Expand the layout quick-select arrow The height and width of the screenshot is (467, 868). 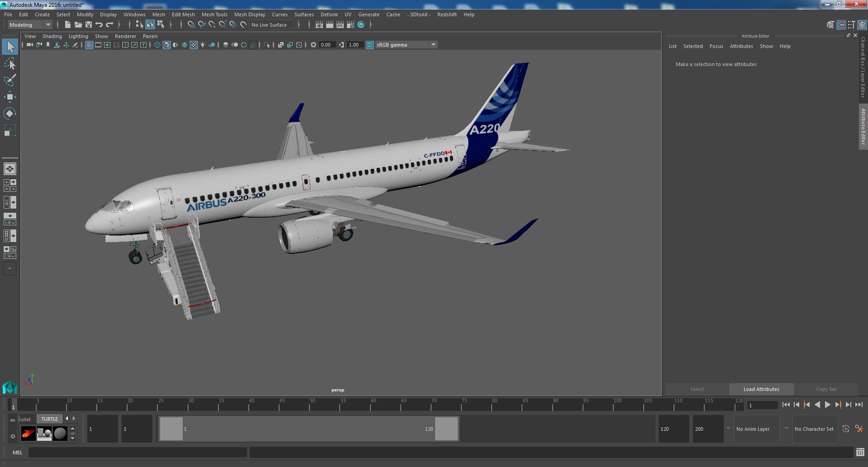pos(9,268)
